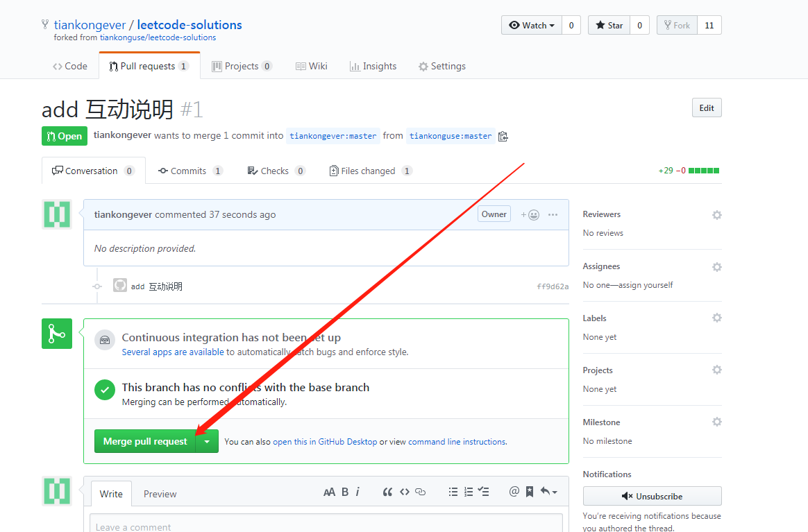The image size is (808, 532).
Task: Add a task list icon
Action: [483, 492]
